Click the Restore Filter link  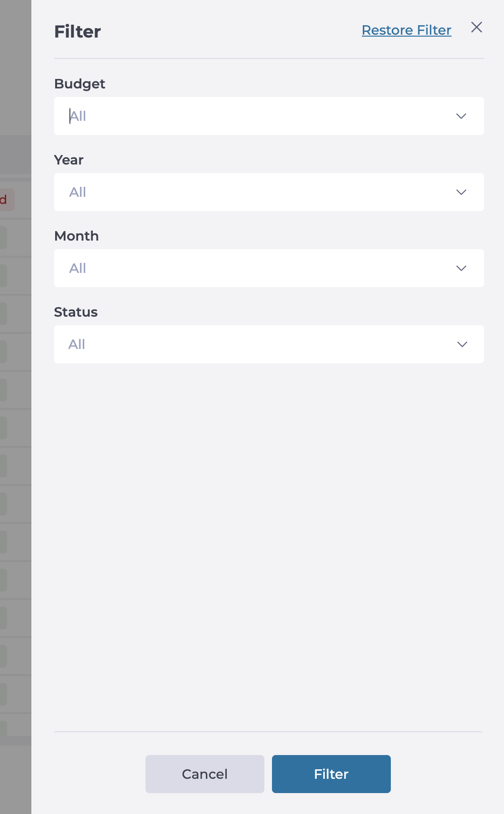click(x=407, y=30)
